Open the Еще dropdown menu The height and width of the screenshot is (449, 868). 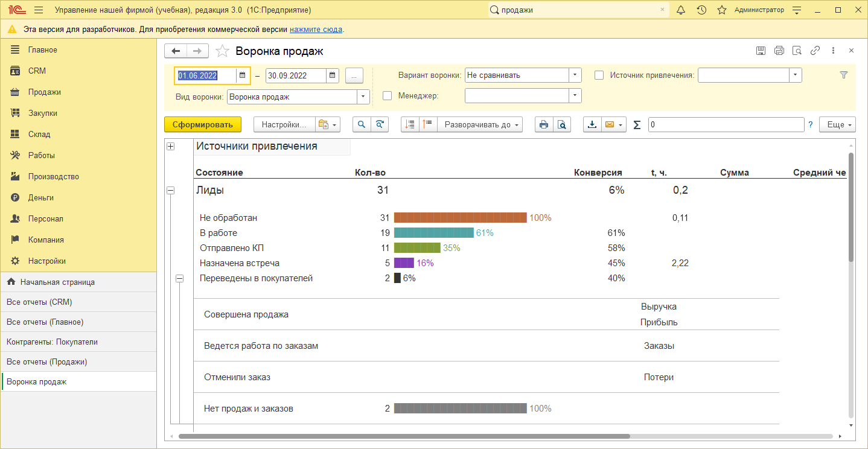coord(837,124)
